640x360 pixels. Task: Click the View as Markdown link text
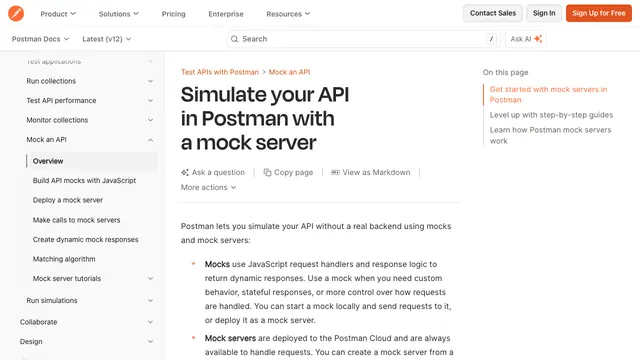coord(376,172)
